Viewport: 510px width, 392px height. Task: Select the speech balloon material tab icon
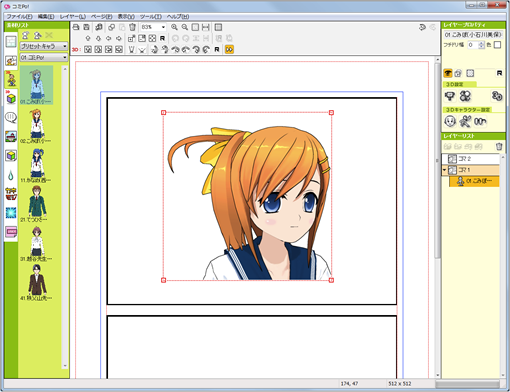(x=11, y=117)
